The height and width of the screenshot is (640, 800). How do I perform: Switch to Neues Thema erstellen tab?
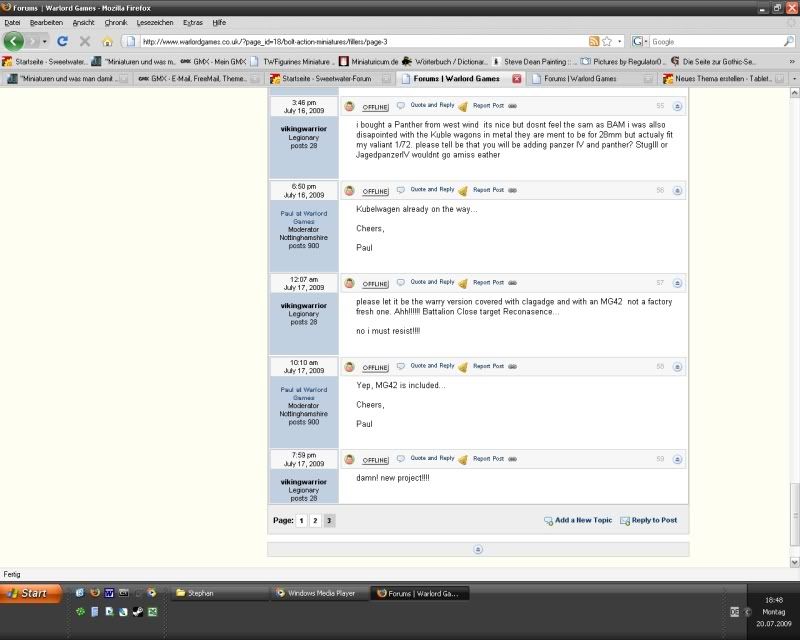pyautogui.click(x=724, y=79)
